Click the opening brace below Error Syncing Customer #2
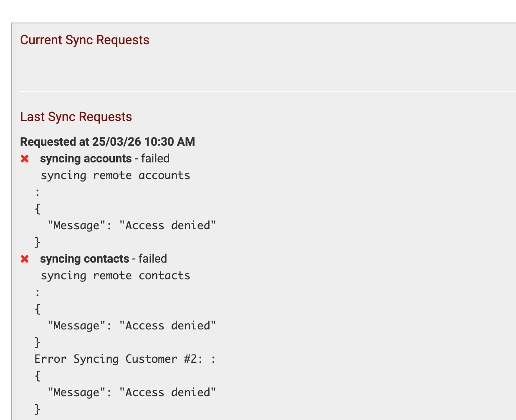 coord(38,376)
